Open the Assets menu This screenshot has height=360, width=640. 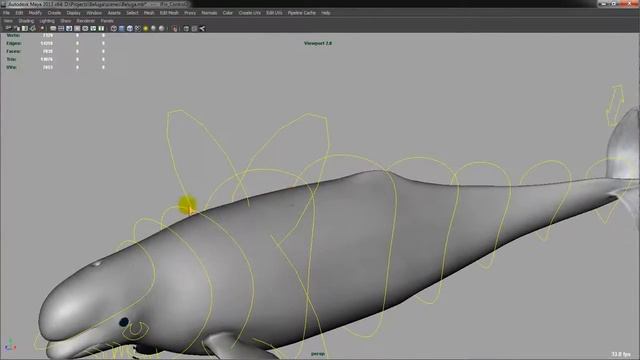click(114, 13)
